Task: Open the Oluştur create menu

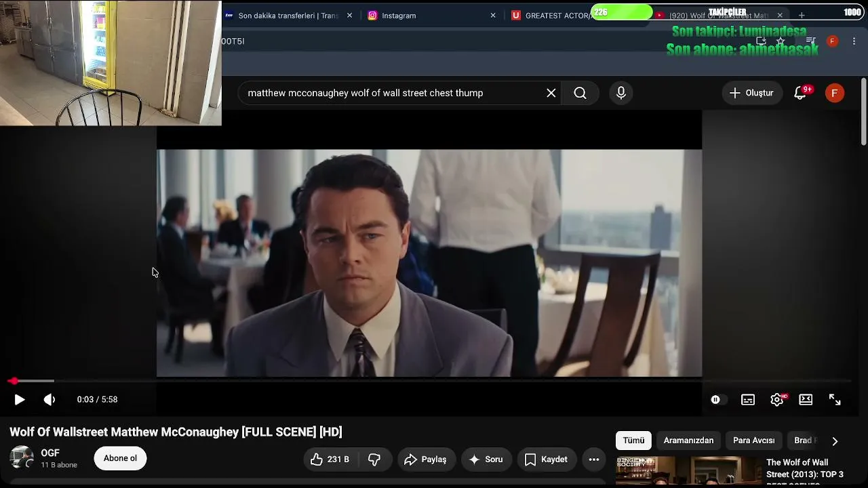Action: pos(751,93)
